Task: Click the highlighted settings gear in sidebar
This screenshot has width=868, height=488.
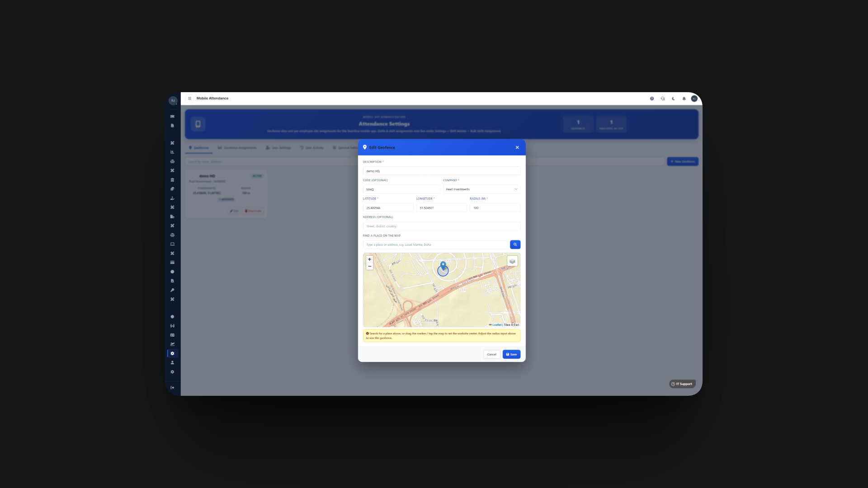Action: click(x=172, y=353)
